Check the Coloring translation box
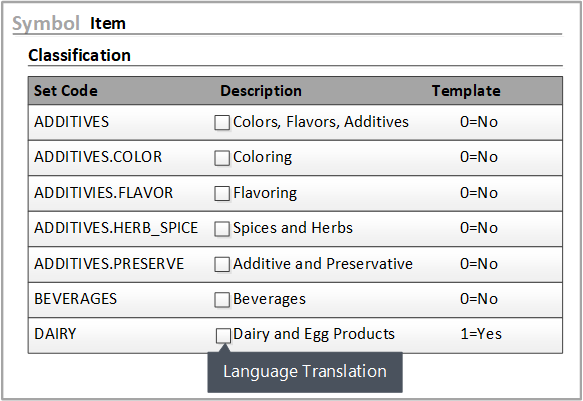The height and width of the screenshot is (401, 583). click(222, 158)
